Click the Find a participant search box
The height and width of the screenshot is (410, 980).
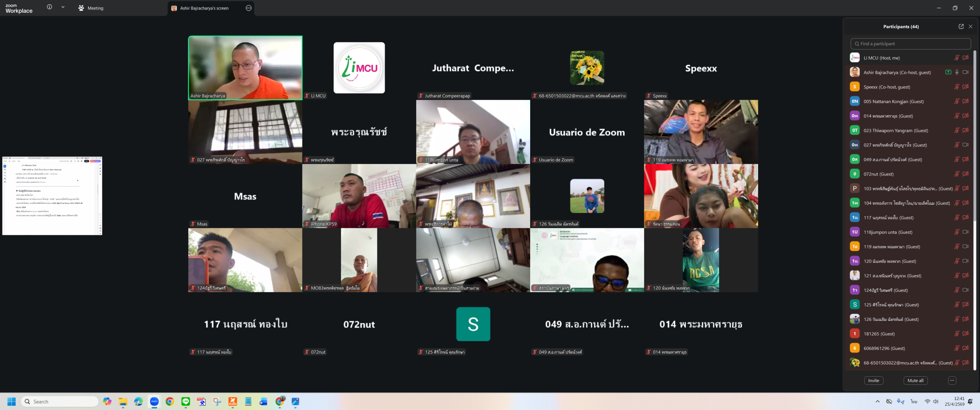[x=910, y=44]
